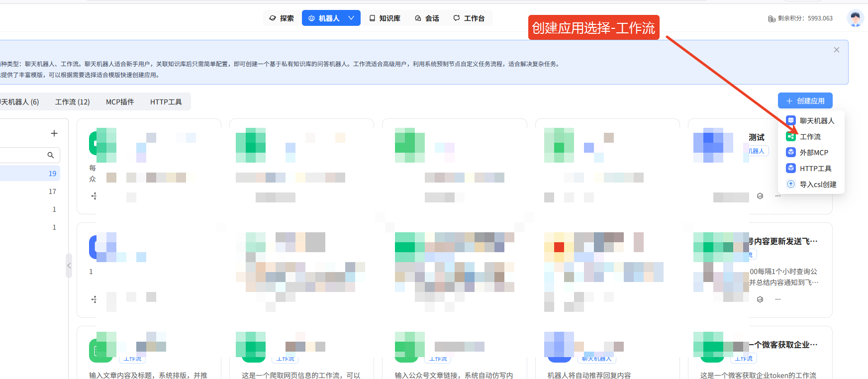868x379 pixels.
Task: Choose 外部MCP from create menu
Action: tap(811, 153)
